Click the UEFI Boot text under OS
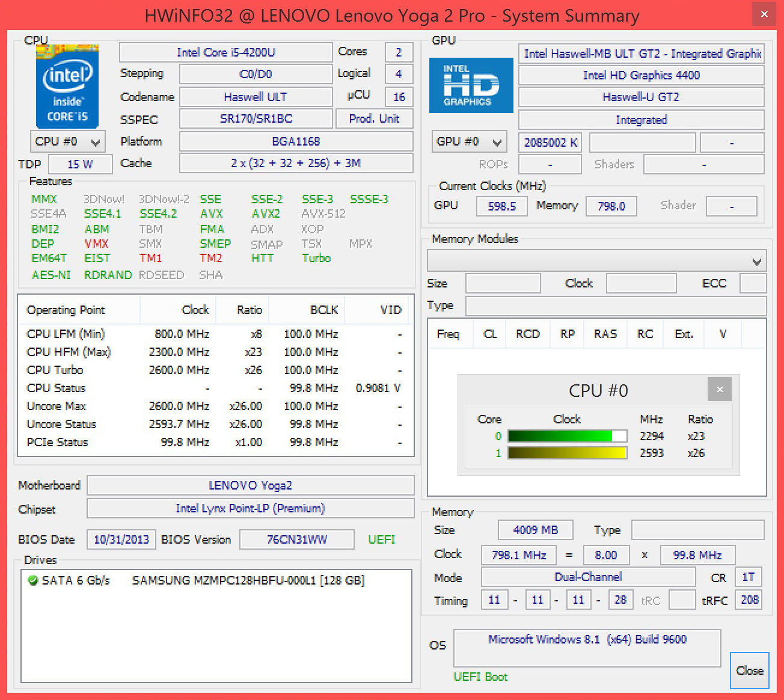 point(480,677)
